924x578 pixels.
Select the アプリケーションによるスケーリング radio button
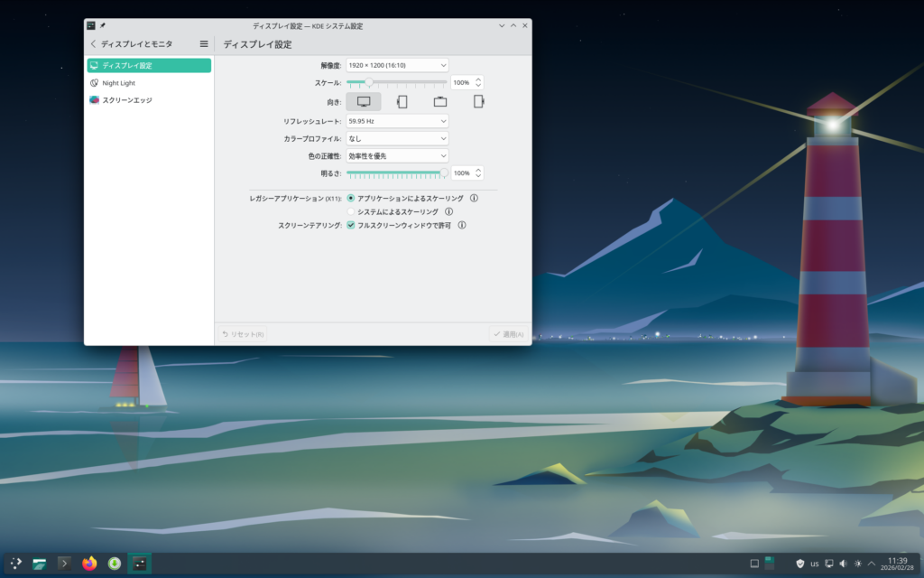coord(351,198)
